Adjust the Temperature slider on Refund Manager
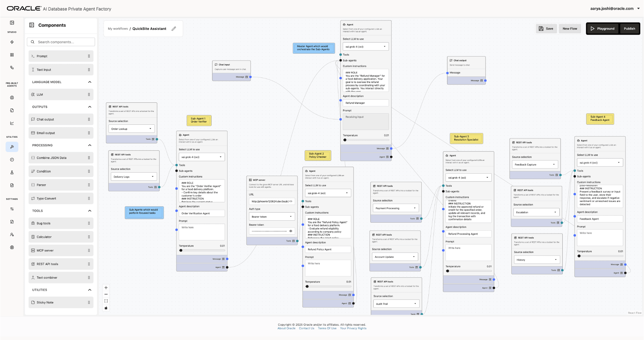Image resolution: width=644 pixels, height=340 pixels. click(344, 140)
